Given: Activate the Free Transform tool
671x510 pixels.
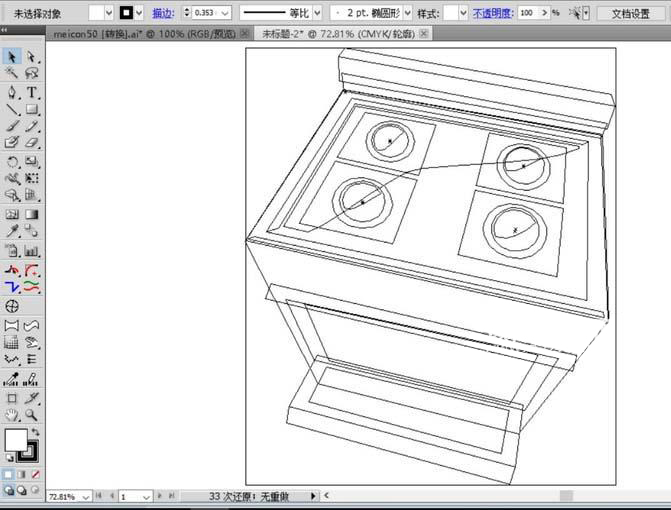Looking at the screenshot, I should click(31, 178).
